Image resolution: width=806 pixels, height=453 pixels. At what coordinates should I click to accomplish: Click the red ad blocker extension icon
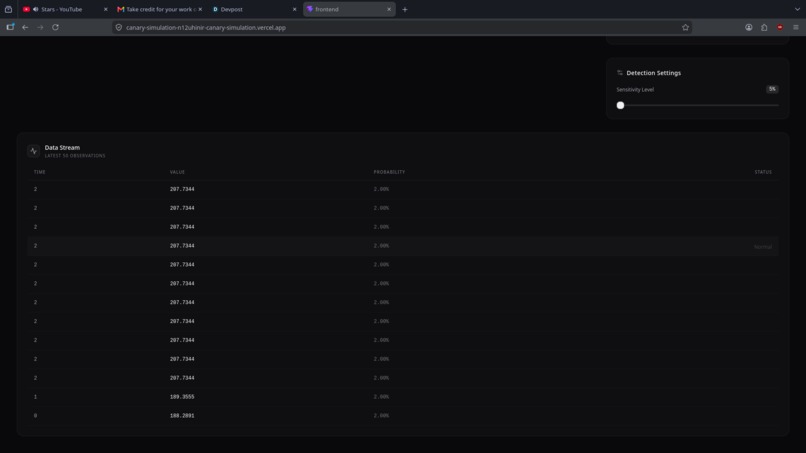(780, 27)
